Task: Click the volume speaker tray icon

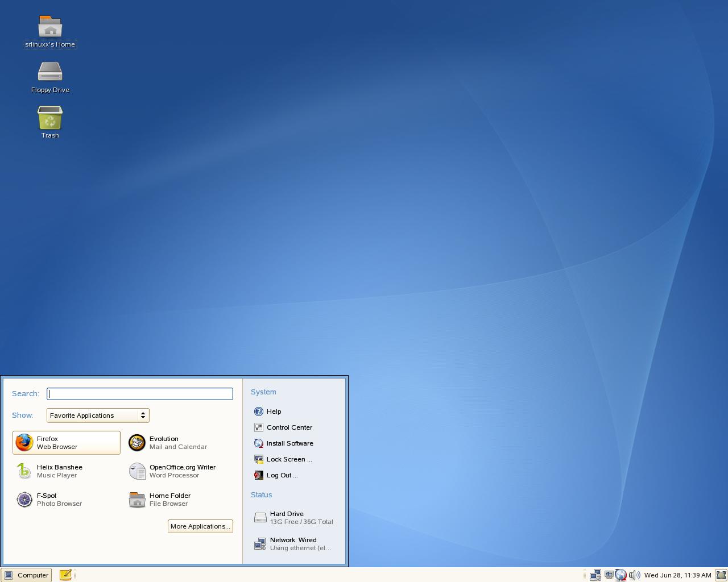Action: (635, 575)
